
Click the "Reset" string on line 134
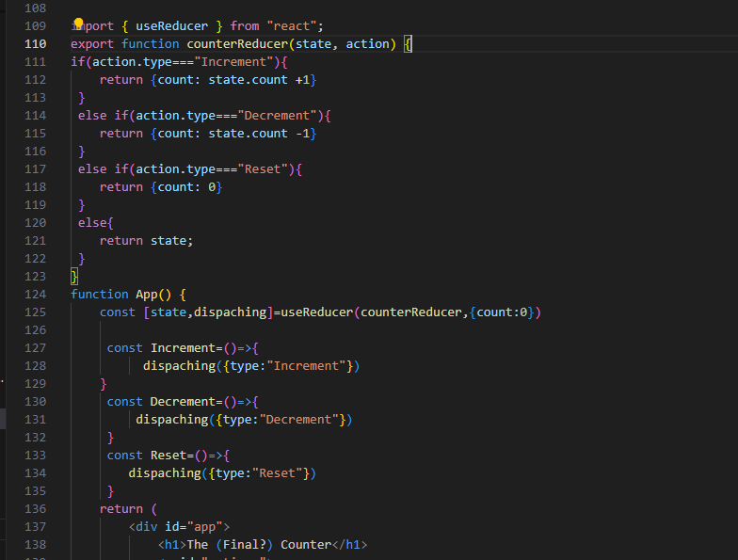[x=277, y=472]
